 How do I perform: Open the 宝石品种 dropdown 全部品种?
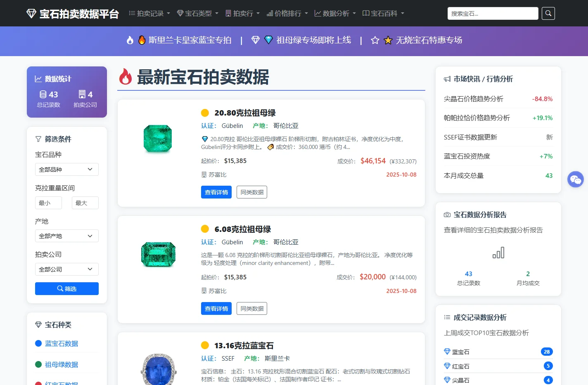(x=67, y=170)
